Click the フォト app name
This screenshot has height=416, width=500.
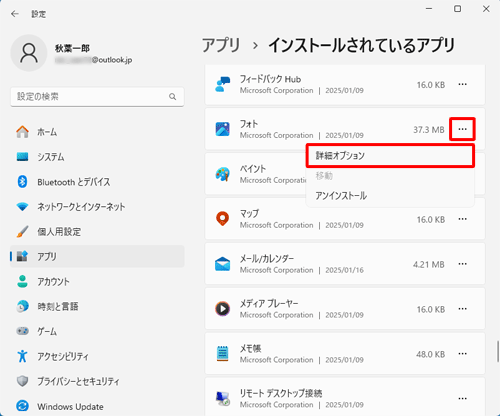pyautogui.click(x=249, y=124)
